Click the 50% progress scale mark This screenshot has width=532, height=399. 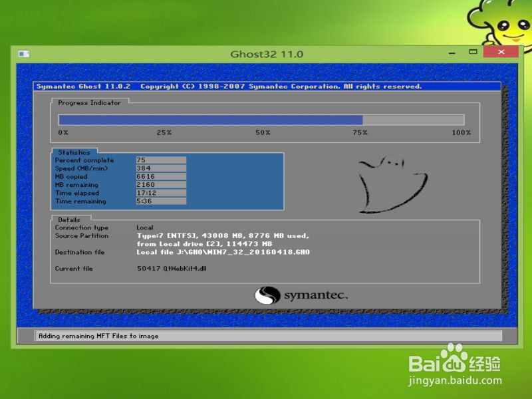pyautogui.click(x=263, y=132)
